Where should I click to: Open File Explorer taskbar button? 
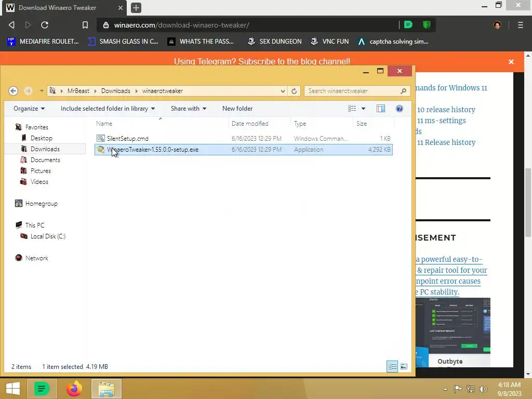[106, 389]
